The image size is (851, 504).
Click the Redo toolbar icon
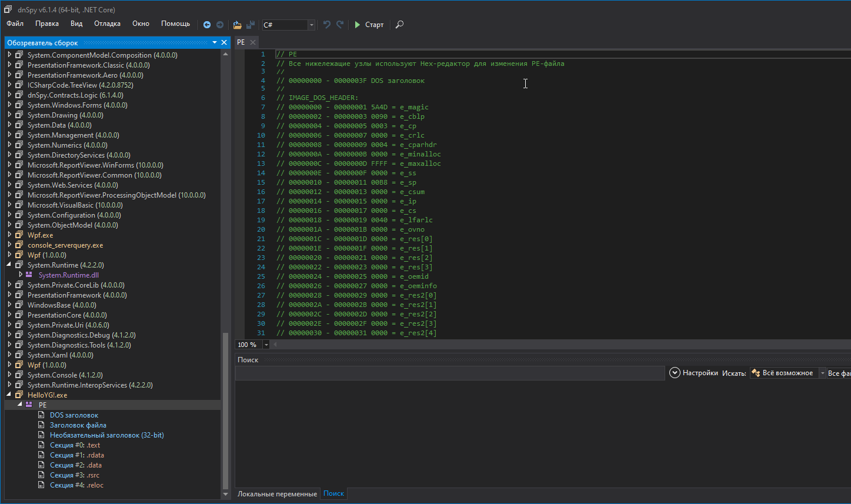tap(340, 25)
